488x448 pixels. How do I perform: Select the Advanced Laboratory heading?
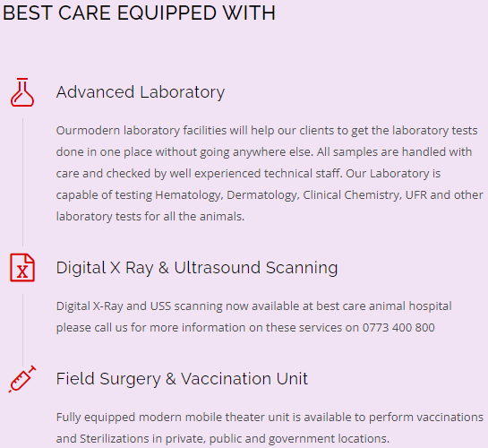coord(141,92)
